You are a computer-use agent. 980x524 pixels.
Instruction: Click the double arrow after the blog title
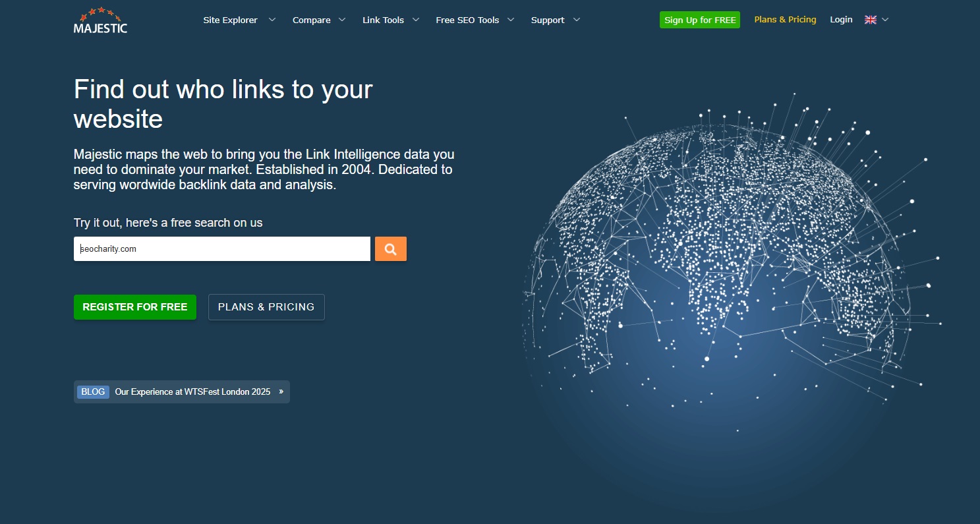tap(281, 392)
